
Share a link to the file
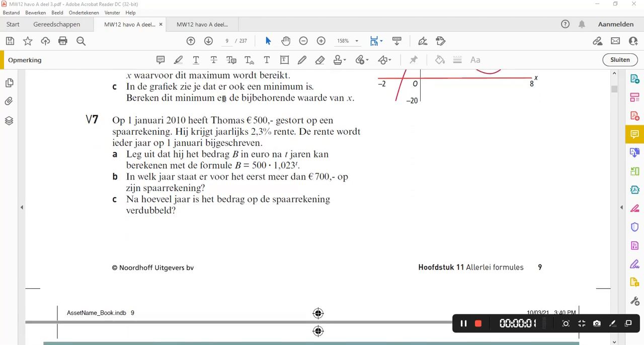pyautogui.click(x=597, y=41)
